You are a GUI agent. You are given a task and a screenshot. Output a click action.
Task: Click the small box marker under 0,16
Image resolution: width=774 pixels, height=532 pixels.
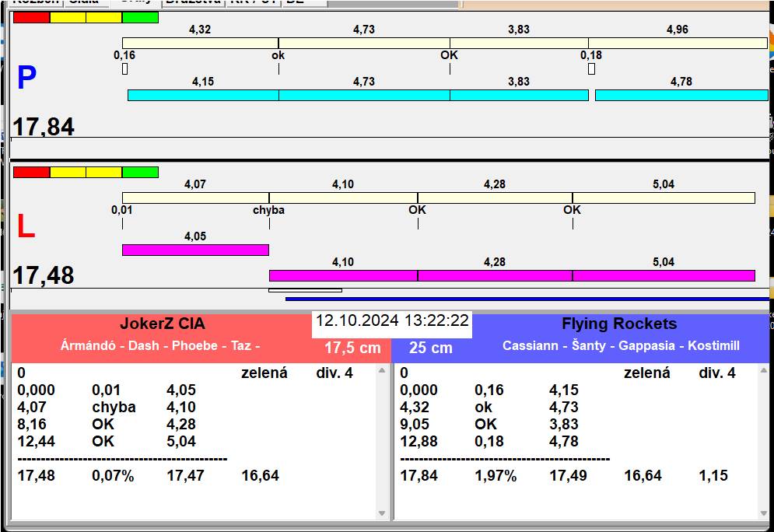point(125,68)
